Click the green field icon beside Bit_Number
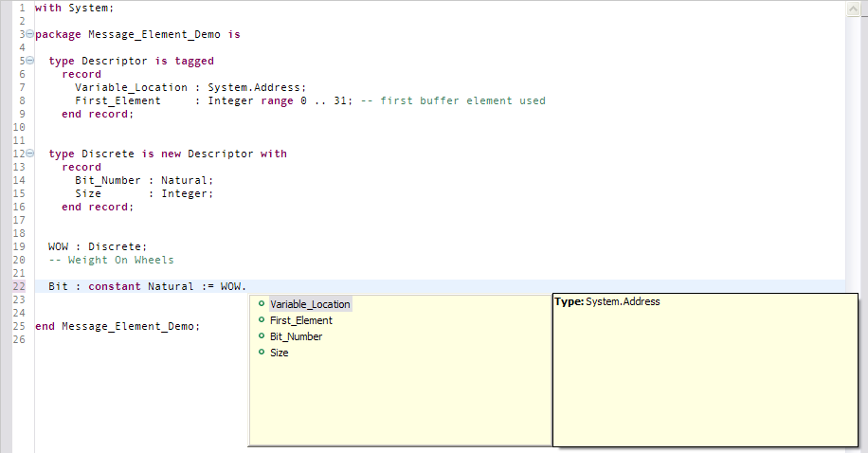 pyautogui.click(x=262, y=335)
